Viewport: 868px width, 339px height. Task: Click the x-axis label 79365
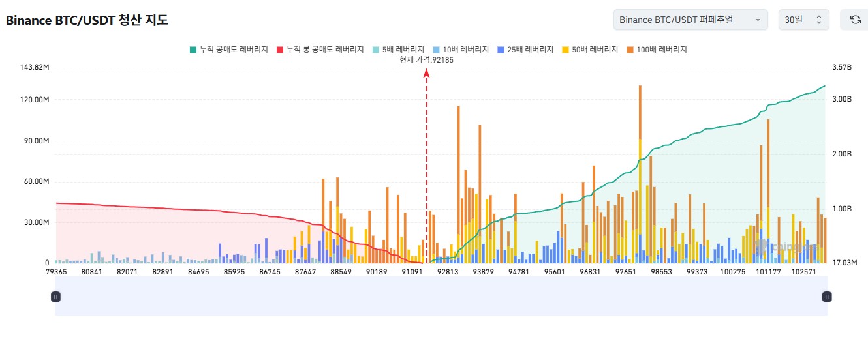tap(56, 272)
